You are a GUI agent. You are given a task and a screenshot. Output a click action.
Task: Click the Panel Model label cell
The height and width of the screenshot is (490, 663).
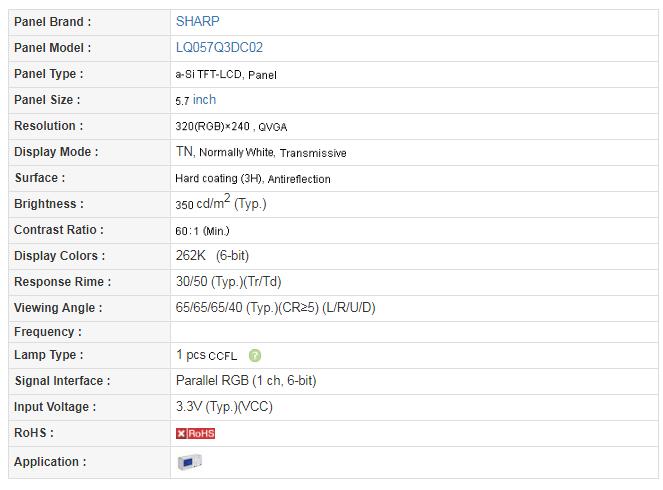coord(89,48)
